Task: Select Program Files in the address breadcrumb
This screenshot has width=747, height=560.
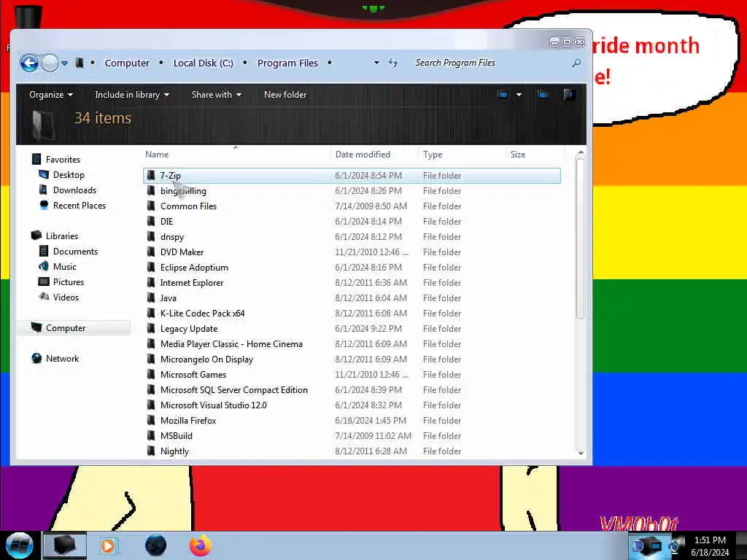Action: tap(287, 63)
